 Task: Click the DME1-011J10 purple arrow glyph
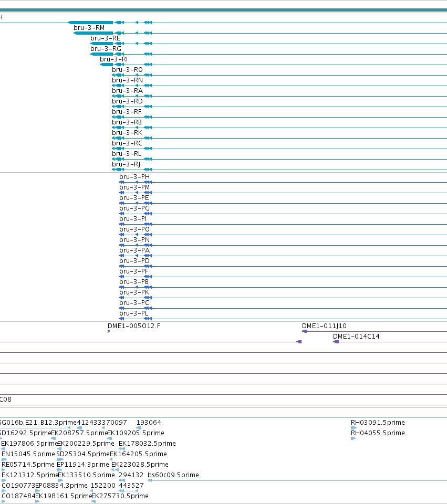pyautogui.click(x=305, y=331)
